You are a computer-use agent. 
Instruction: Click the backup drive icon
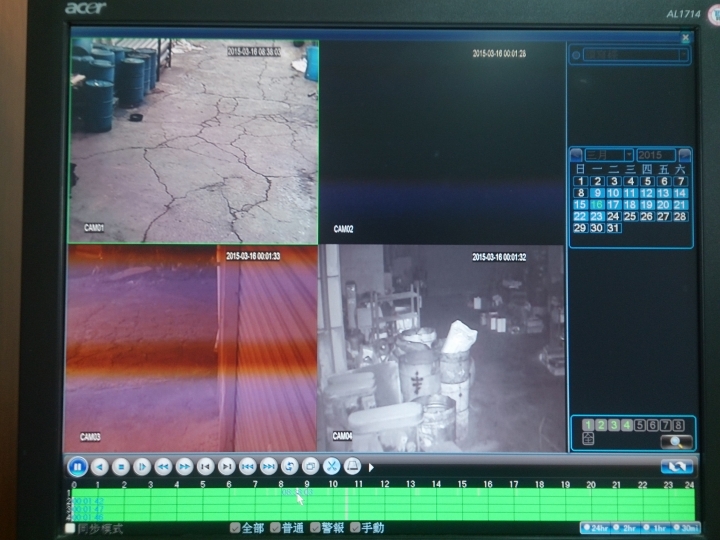pyautogui.click(x=353, y=467)
